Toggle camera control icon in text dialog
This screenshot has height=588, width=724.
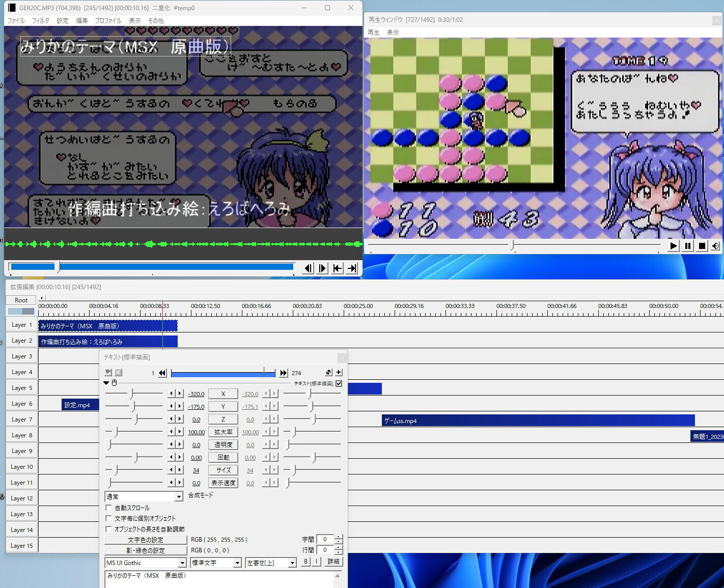coord(108,373)
